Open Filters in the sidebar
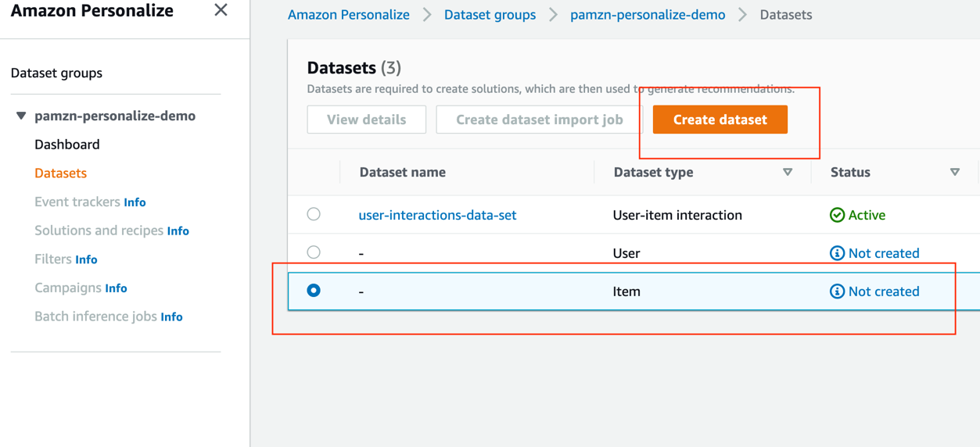980x447 pixels. pos(53,259)
